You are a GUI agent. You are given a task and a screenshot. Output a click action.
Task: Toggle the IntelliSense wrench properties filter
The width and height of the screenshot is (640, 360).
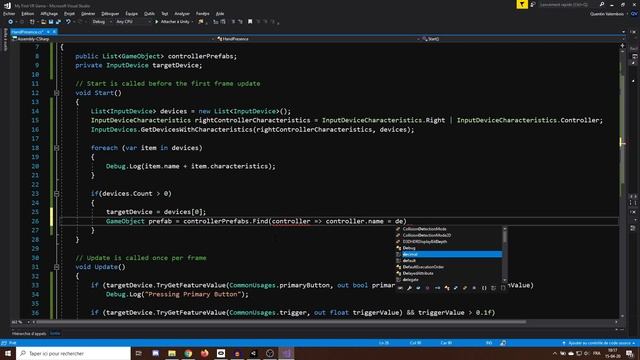[x=409, y=288]
